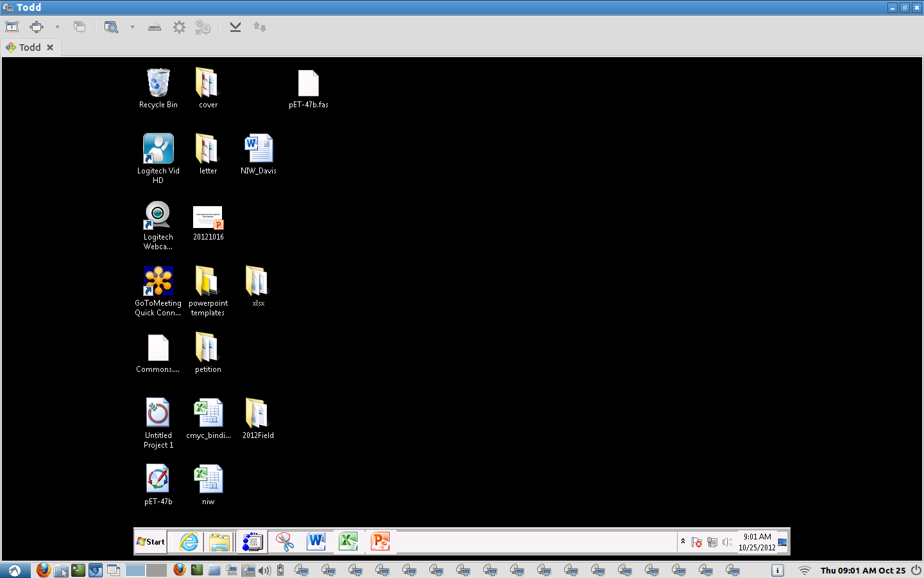Open dropdown arrow beside the scaled-mode magnifier
This screenshot has height=578, width=924.
coord(132,27)
